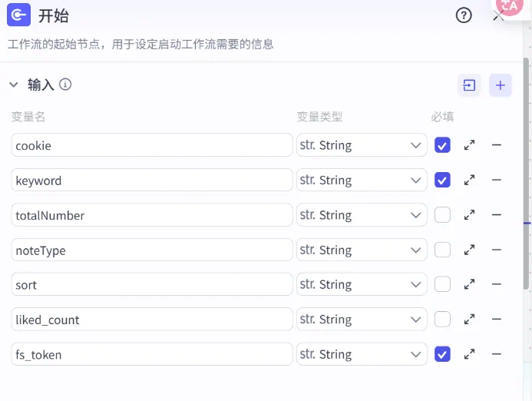Expand the cookie variable row editor

[469, 145]
